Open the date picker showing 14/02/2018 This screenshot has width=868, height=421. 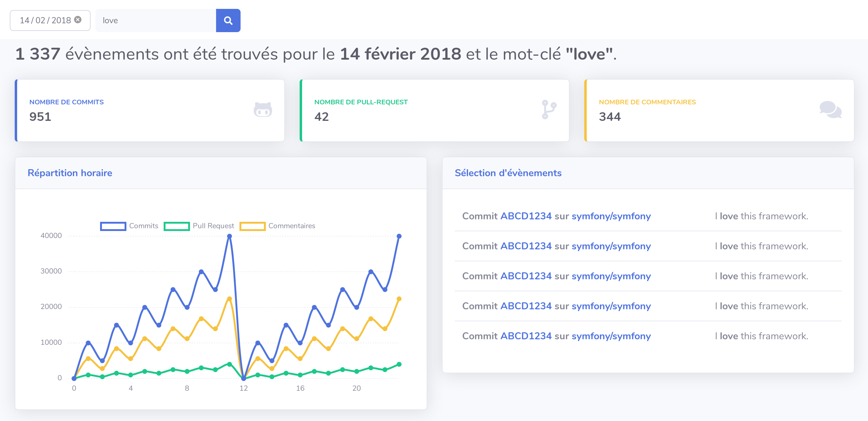(45, 20)
